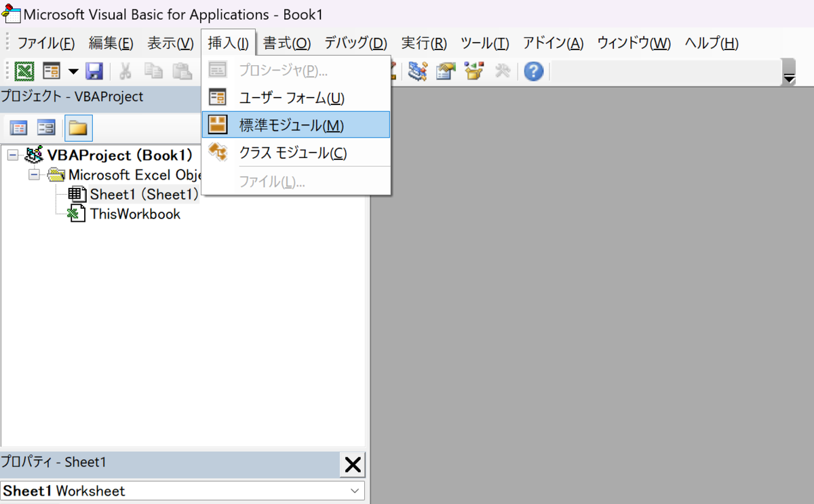
Task: Click the UserForm icon in Insert menu
Action: coord(218,98)
